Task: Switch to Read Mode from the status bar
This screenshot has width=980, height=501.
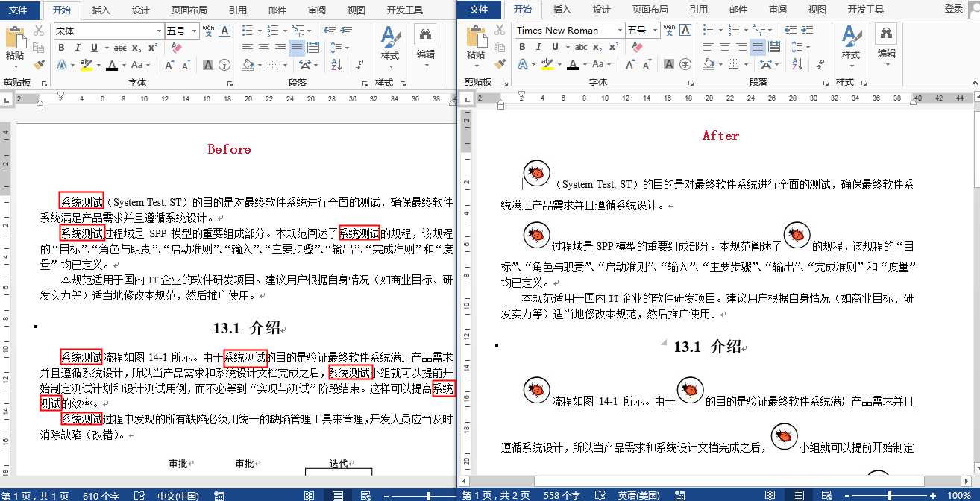Action: (770, 494)
